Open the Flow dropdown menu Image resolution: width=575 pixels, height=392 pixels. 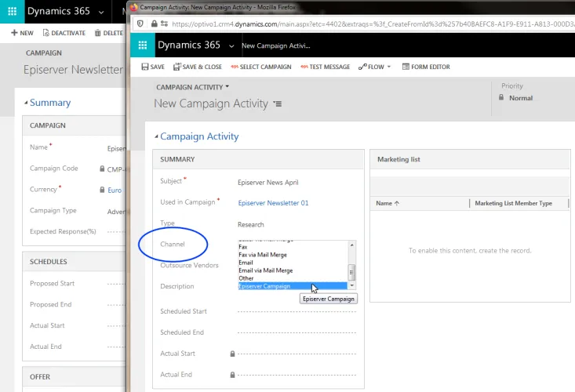(375, 67)
